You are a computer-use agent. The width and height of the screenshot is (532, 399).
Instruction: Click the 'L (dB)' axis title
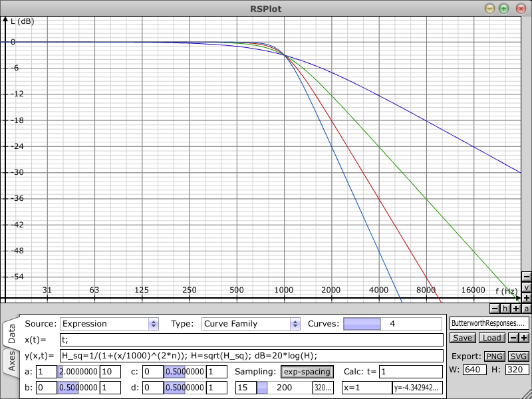23,21
